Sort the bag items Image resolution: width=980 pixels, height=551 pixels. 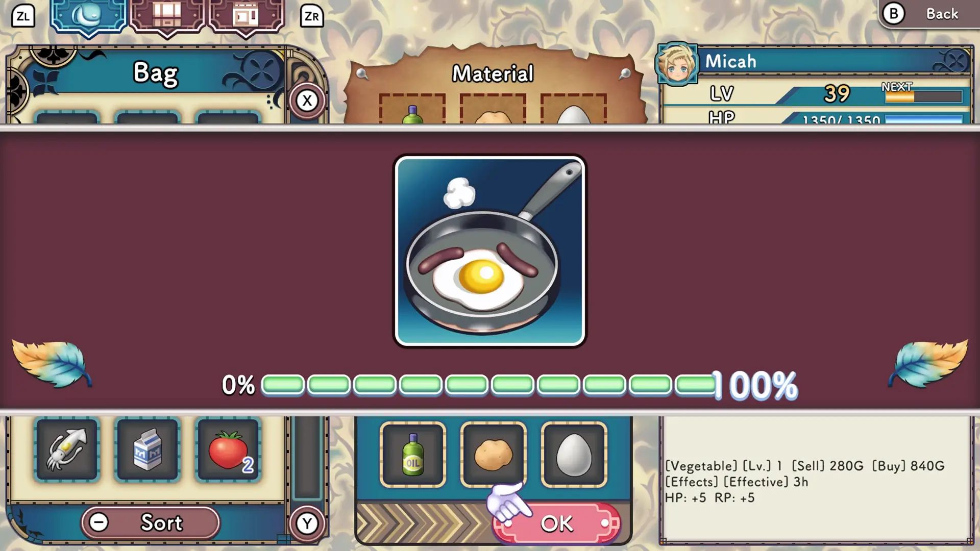[151, 522]
